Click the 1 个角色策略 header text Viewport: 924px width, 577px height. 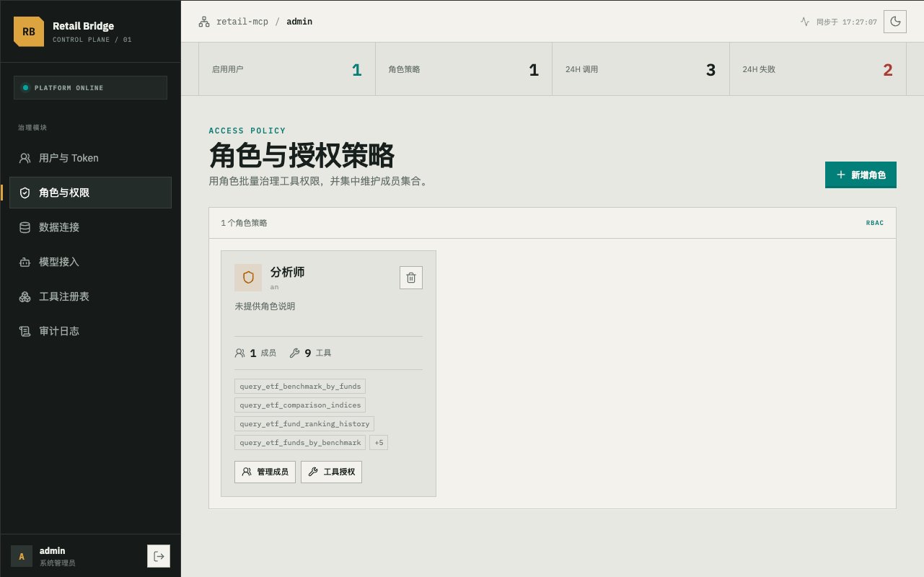click(x=244, y=223)
